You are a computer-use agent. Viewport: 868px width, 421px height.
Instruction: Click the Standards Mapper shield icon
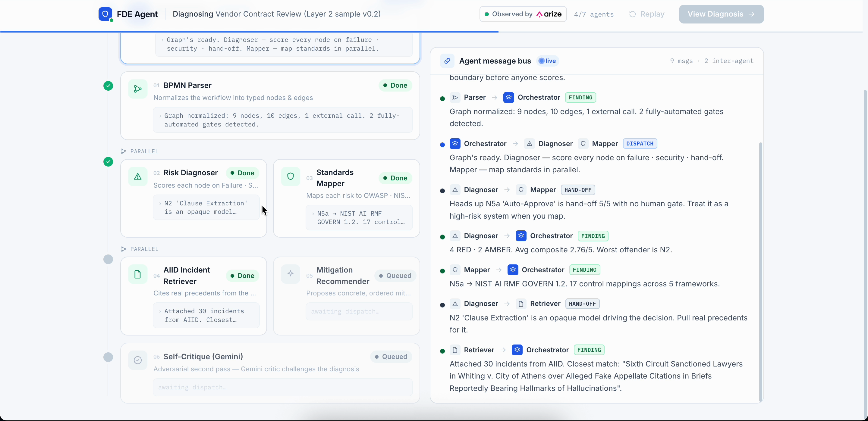[x=291, y=176]
